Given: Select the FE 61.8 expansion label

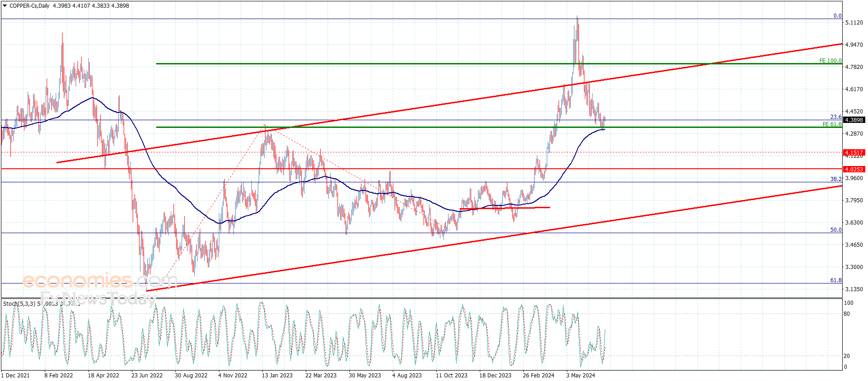Looking at the screenshot, I should [832, 124].
